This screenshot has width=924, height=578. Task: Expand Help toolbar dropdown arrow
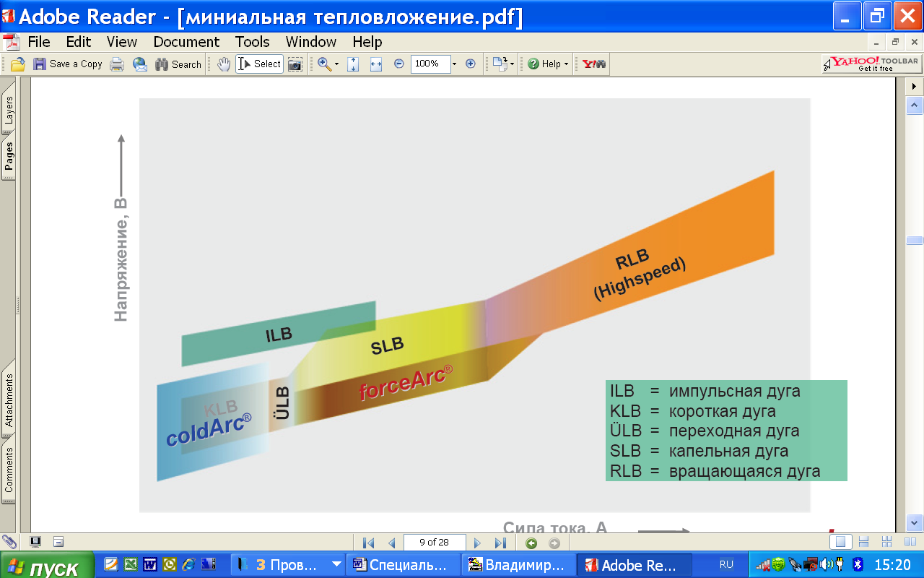click(x=566, y=64)
